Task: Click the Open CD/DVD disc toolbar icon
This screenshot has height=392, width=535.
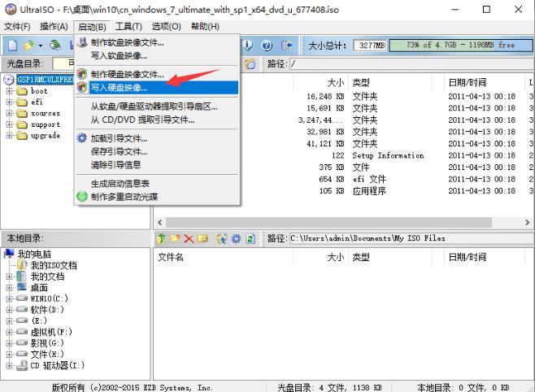Action: tap(55, 45)
